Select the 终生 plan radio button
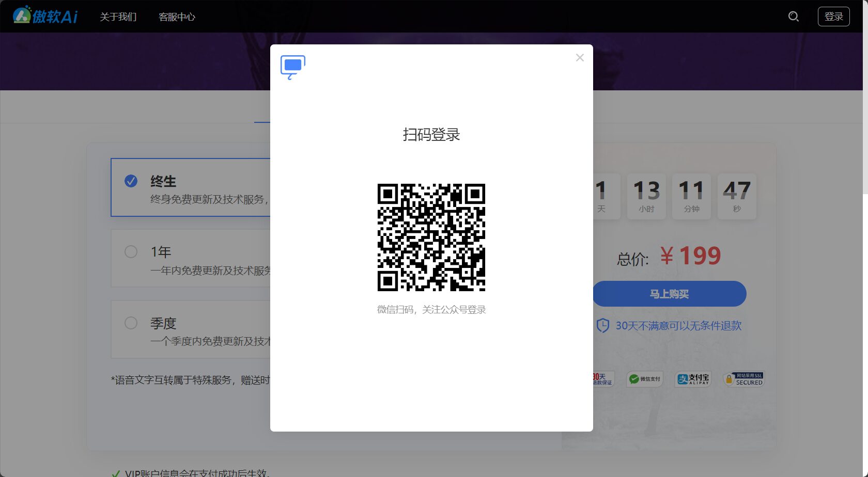The width and height of the screenshot is (868, 477). tap(131, 181)
